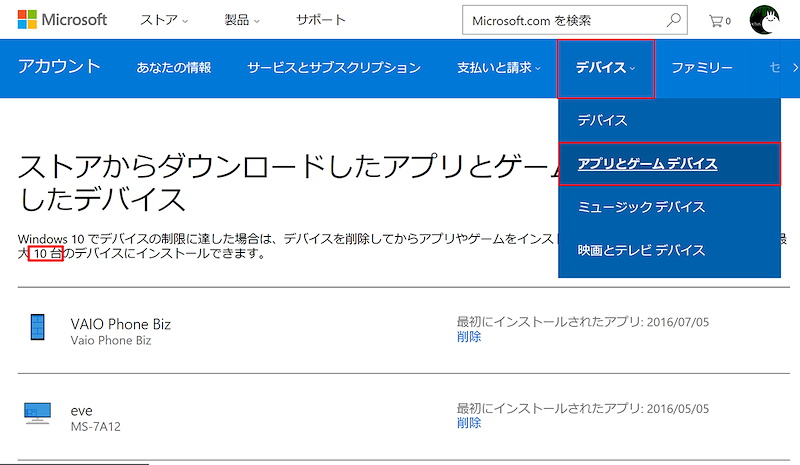800x465 pixels.
Task: Click the install date 2016/05/05 text
Action: (678, 408)
